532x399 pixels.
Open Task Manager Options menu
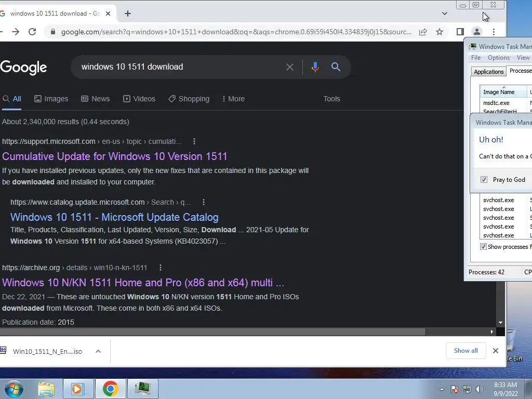499,58
